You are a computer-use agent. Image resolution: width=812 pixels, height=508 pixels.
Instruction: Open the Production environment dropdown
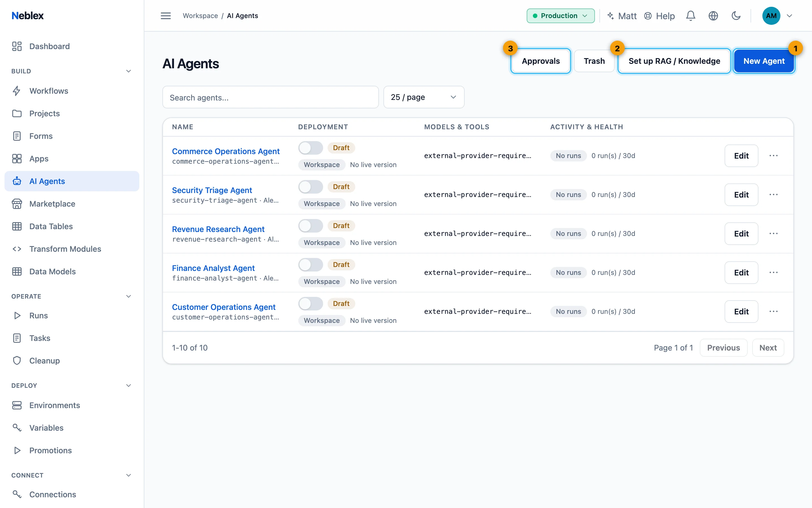(x=560, y=16)
